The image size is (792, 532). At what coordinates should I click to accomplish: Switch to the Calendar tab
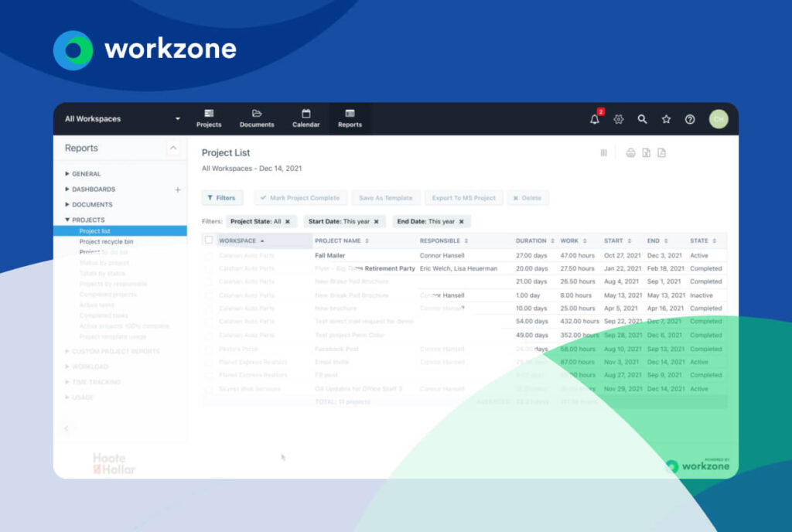pos(306,118)
